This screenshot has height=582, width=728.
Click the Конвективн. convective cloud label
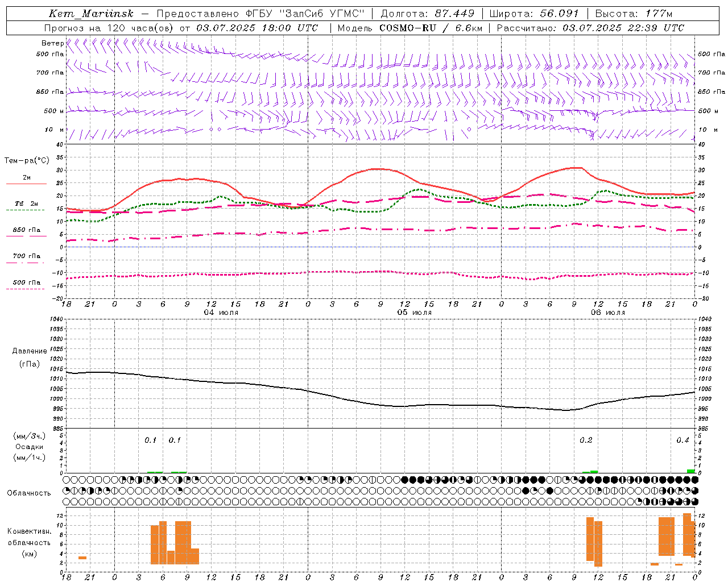[30, 531]
